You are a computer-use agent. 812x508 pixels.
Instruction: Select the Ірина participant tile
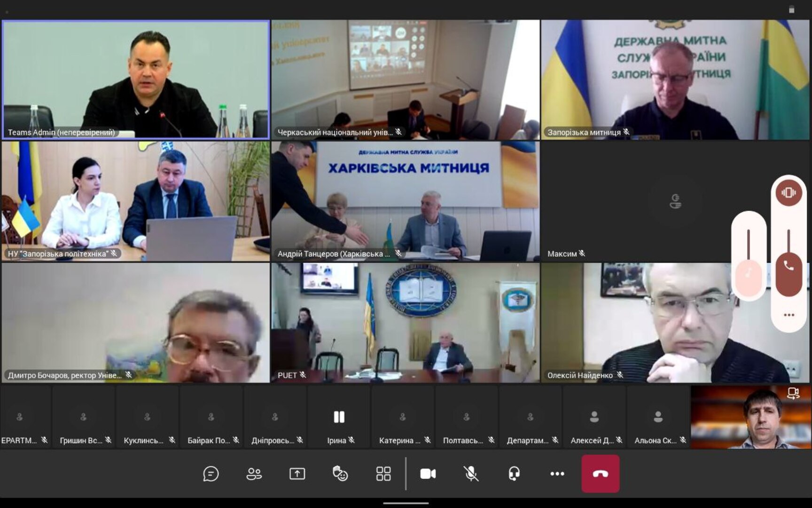coord(339,417)
